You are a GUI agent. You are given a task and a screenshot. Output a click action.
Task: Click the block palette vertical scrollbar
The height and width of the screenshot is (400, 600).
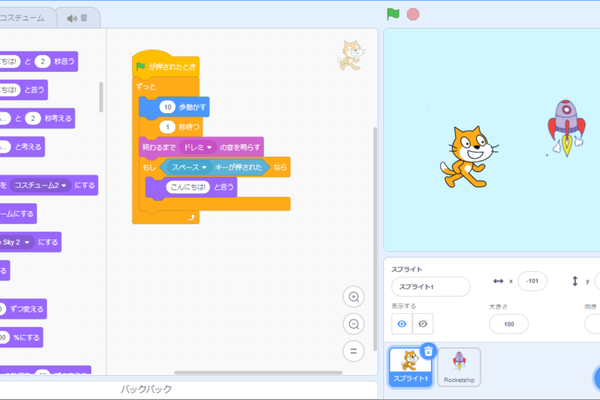[x=101, y=97]
